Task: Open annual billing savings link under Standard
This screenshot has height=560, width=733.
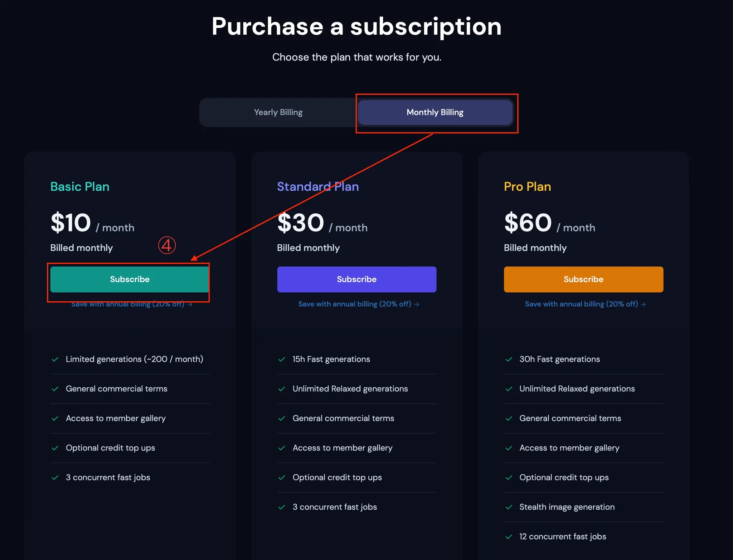Action: coord(358,304)
